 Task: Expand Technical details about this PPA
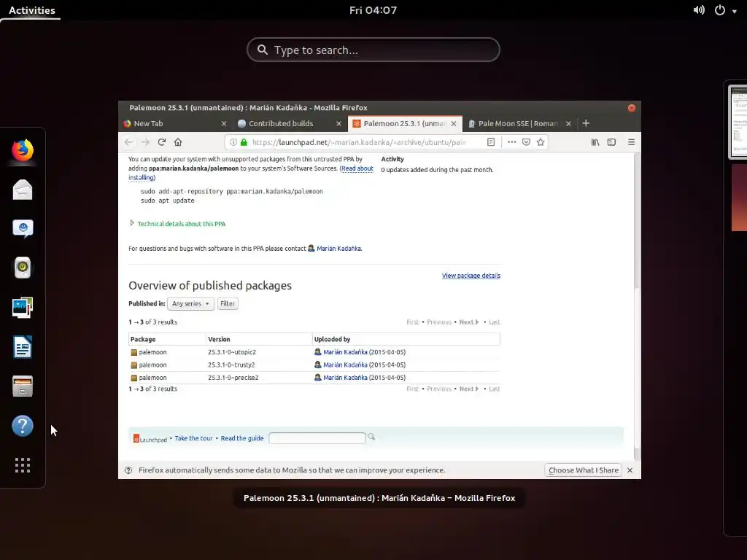click(181, 224)
